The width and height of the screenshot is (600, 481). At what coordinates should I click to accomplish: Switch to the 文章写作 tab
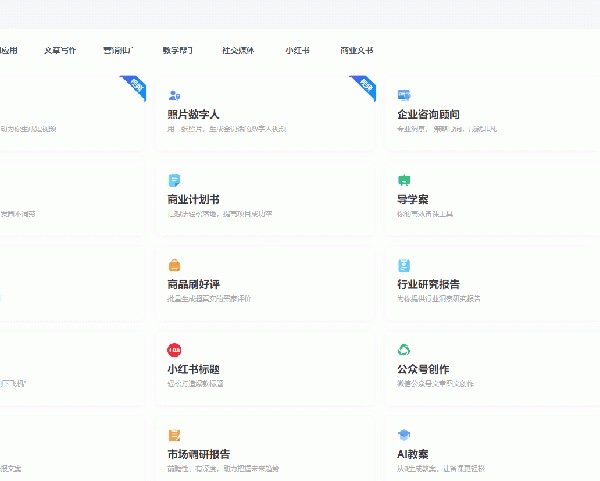coord(59,49)
